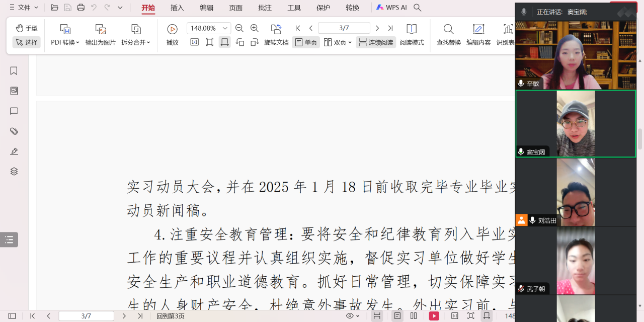The width and height of the screenshot is (644, 322).
Task: Enable Single Page (单页) view
Action: [x=306, y=42]
